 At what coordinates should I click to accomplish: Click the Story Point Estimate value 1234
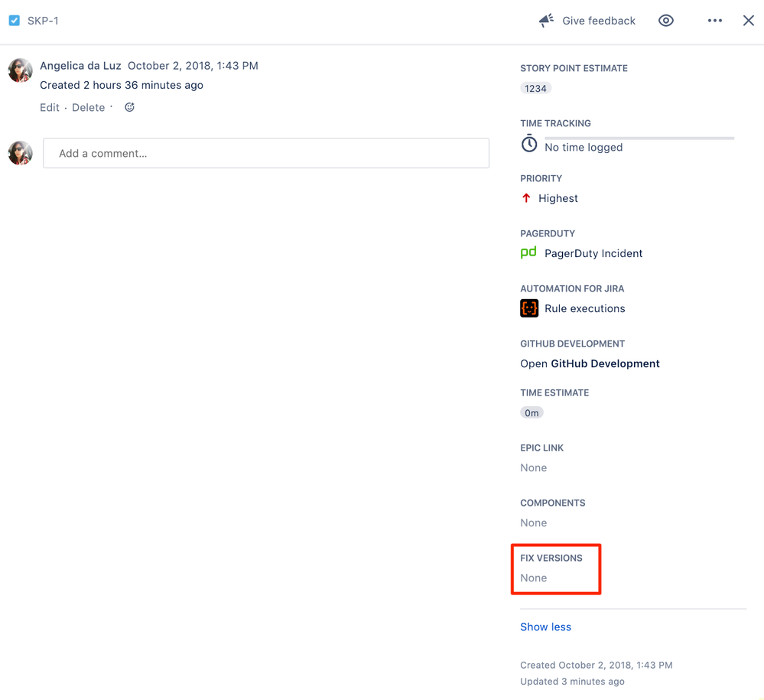coord(535,88)
